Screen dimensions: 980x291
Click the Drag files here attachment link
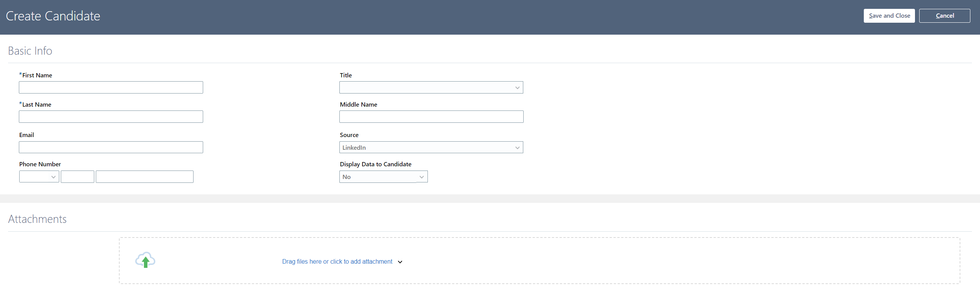pyautogui.click(x=337, y=262)
